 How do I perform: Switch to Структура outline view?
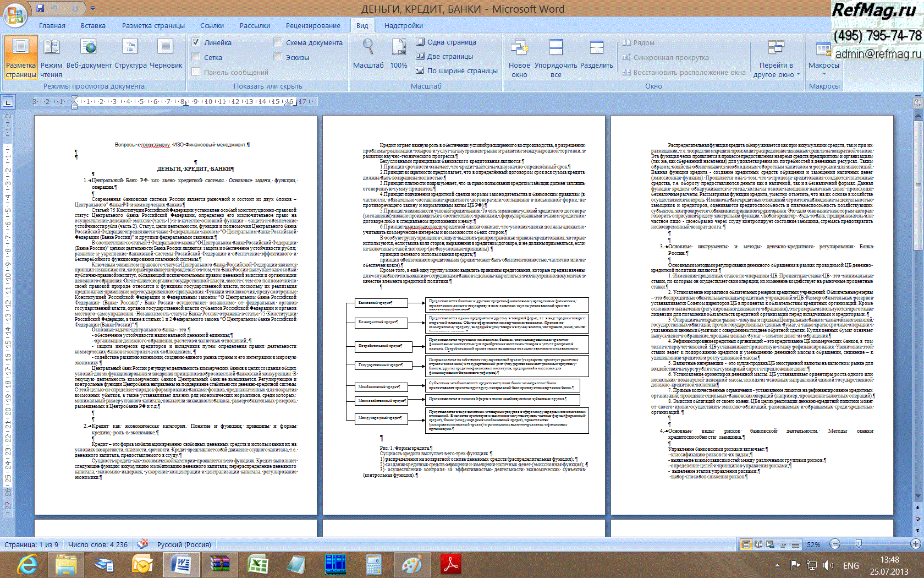click(x=130, y=58)
